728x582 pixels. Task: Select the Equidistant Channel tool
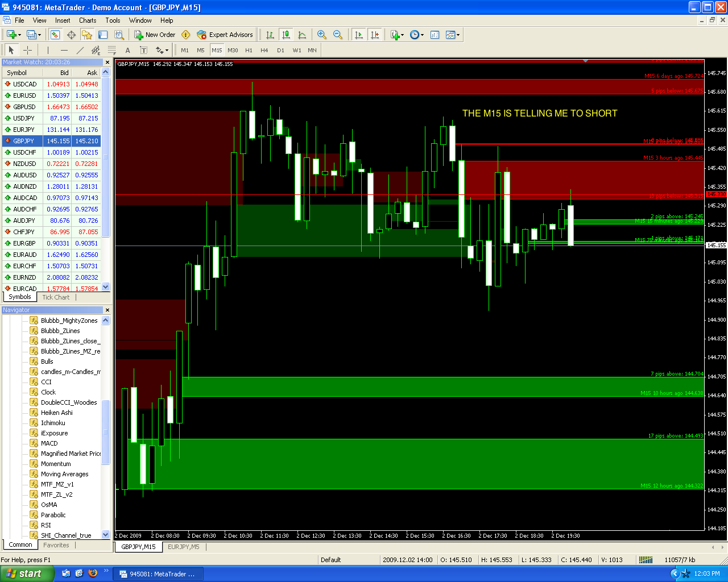point(96,50)
